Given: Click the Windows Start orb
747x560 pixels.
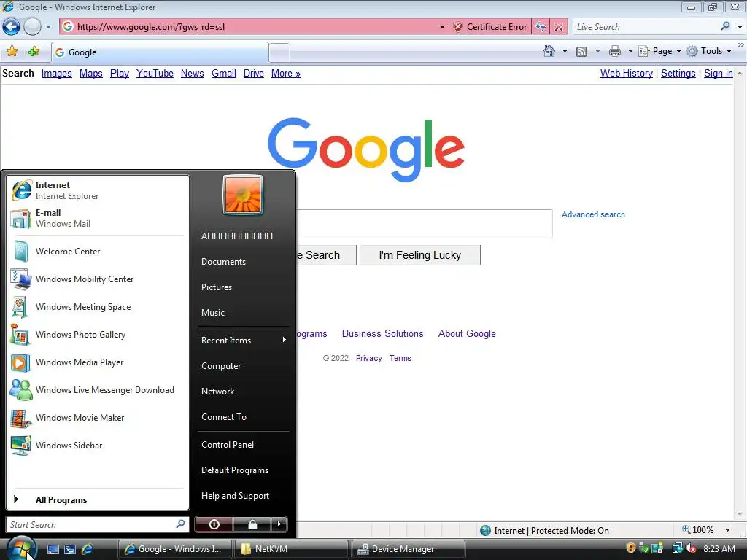Looking at the screenshot, I should (21, 548).
